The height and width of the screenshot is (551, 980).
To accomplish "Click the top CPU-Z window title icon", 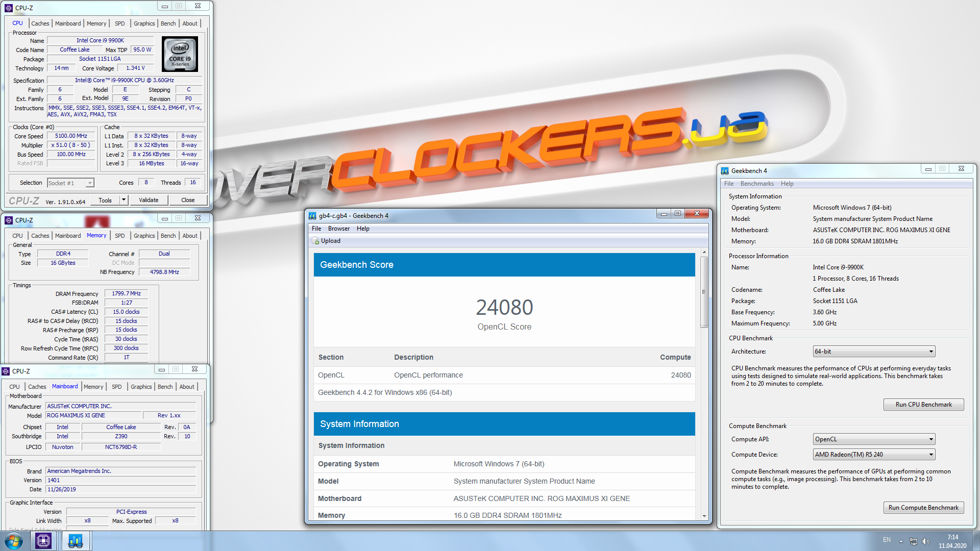I will (9, 8).
